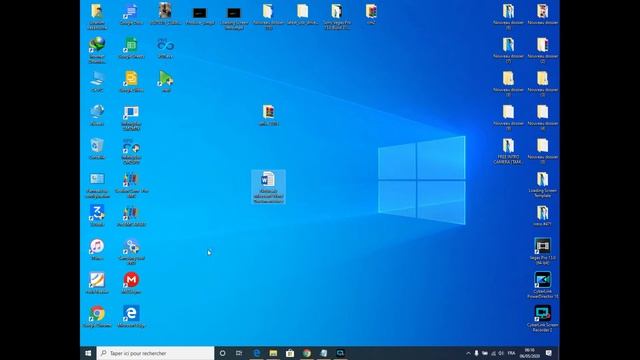Click the microphone icon in system tray

(476, 353)
